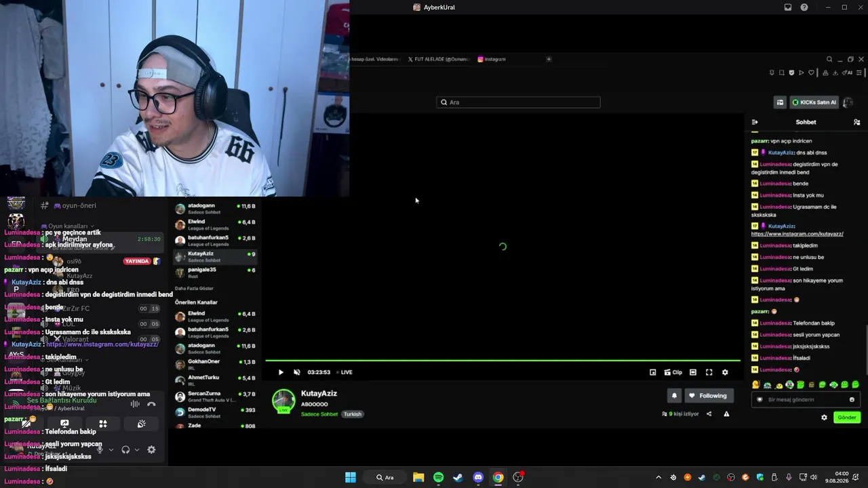Open the kutayazz Instagram link in chat

point(797,234)
